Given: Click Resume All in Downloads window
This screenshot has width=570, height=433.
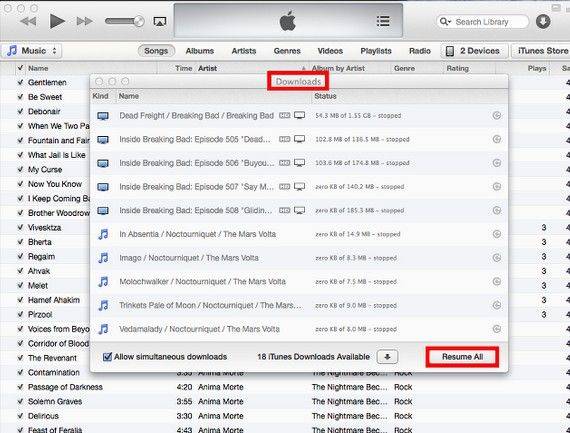Looking at the screenshot, I should pyautogui.click(x=462, y=357).
